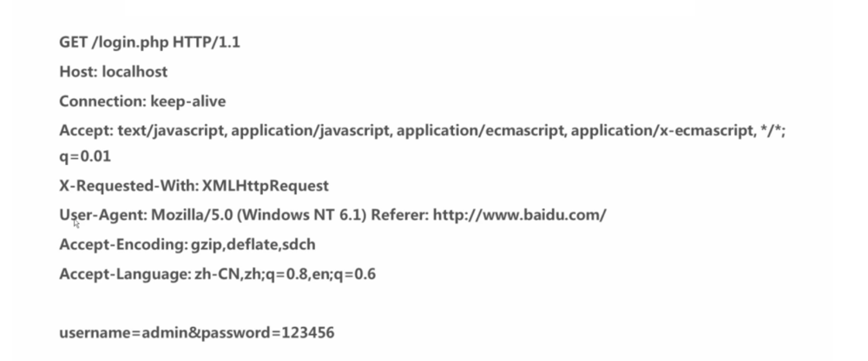Click the q=0.01 quality value
Viewport: 868px width, 361px height.
point(85,158)
